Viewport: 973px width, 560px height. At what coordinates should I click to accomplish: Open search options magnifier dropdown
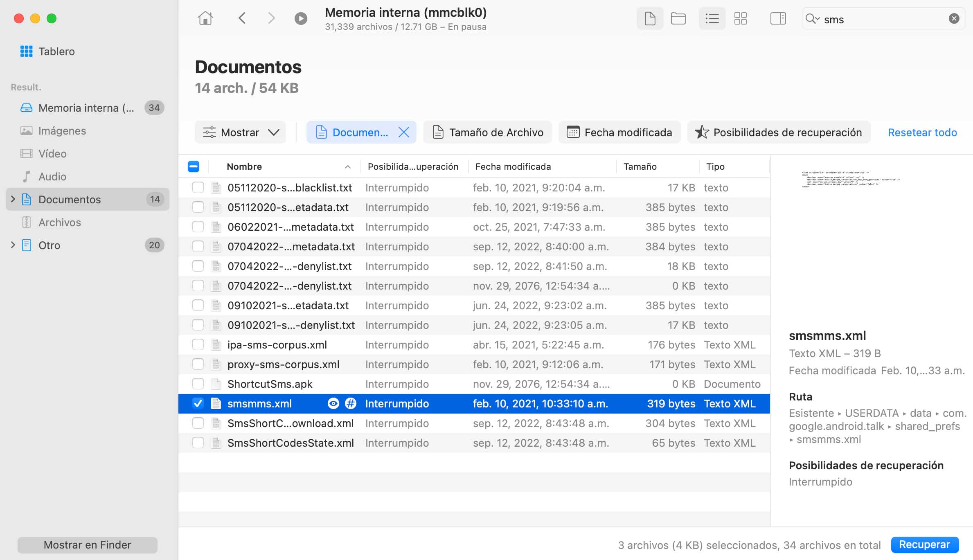point(812,19)
